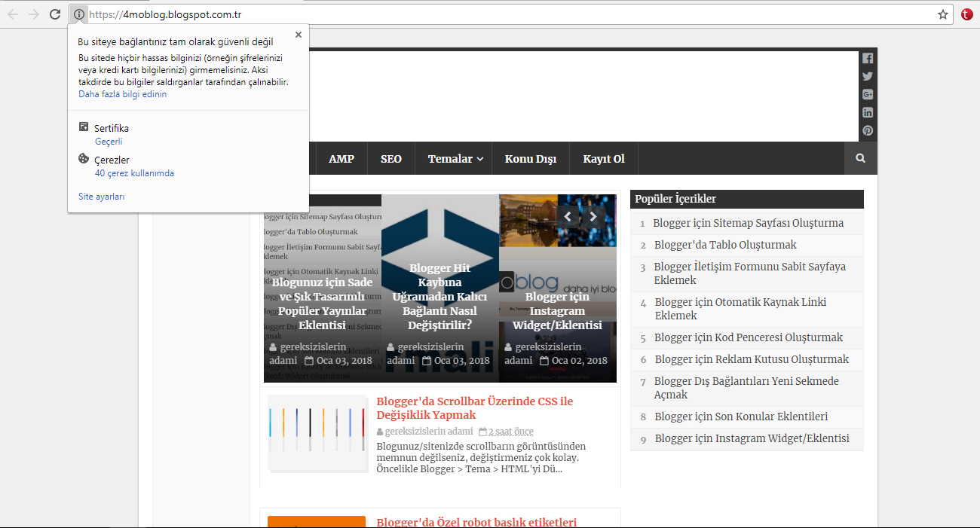Click the scrollbar post thumbnail image
980x528 pixels.
coord(318,434)
